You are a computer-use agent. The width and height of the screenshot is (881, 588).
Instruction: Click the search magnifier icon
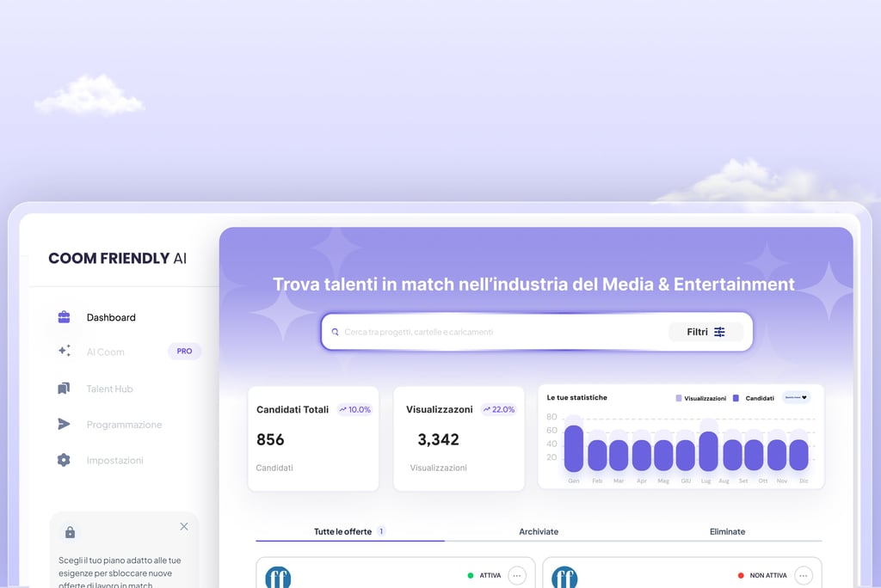pyautogui.click(x=335, y=332)
